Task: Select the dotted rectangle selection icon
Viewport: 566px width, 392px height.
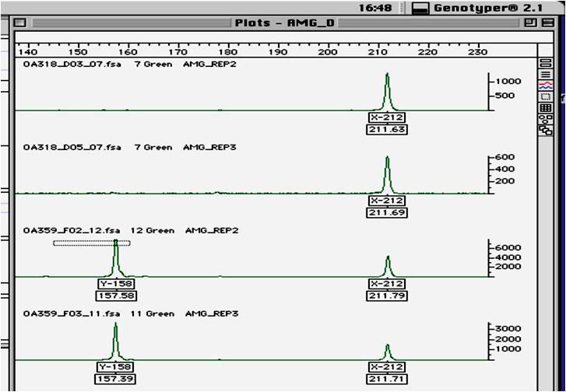Action: point(545,96)
